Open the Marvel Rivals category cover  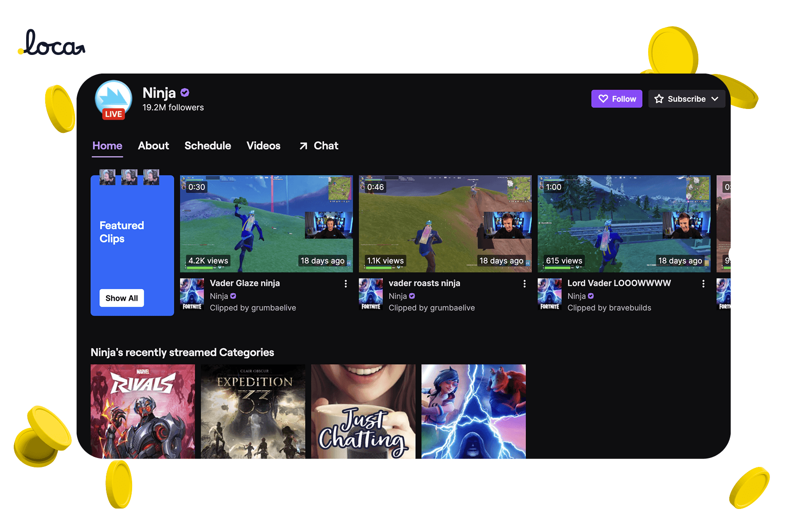[x=143, y=412]
